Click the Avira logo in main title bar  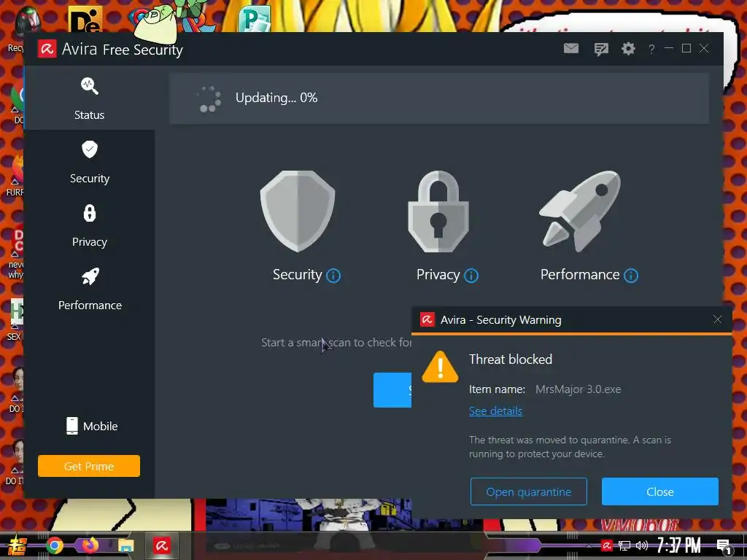(x=47, y=49)
